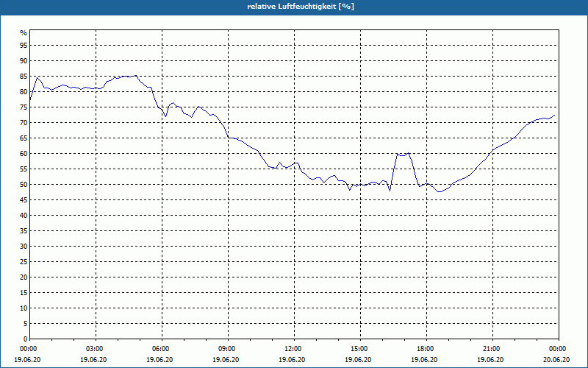Click the Y-axis value 30
The height and width of the screenshot is (368, 588).
(24, 247)
